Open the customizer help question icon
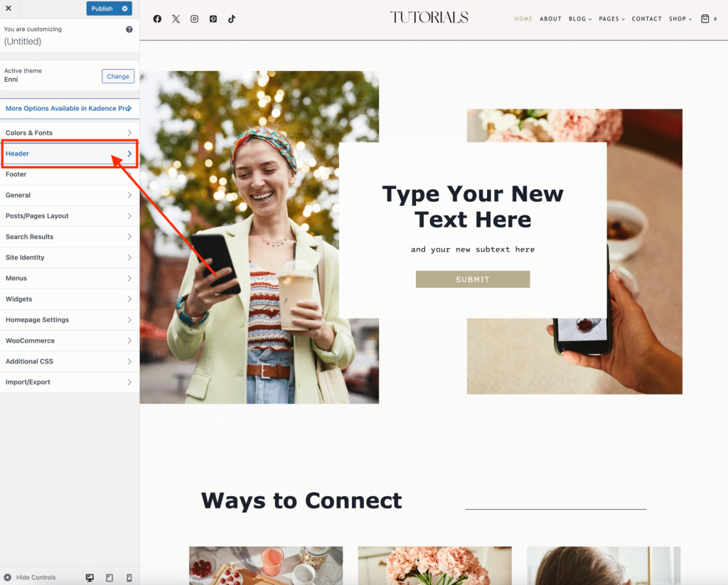This screenshot has height=585, width=728. coord(129,30)
